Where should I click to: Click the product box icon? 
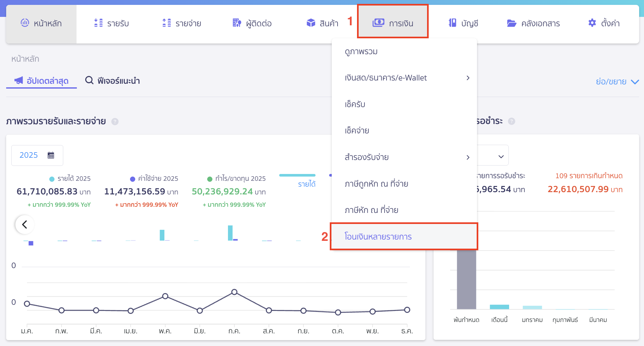(x=311, y=23)
